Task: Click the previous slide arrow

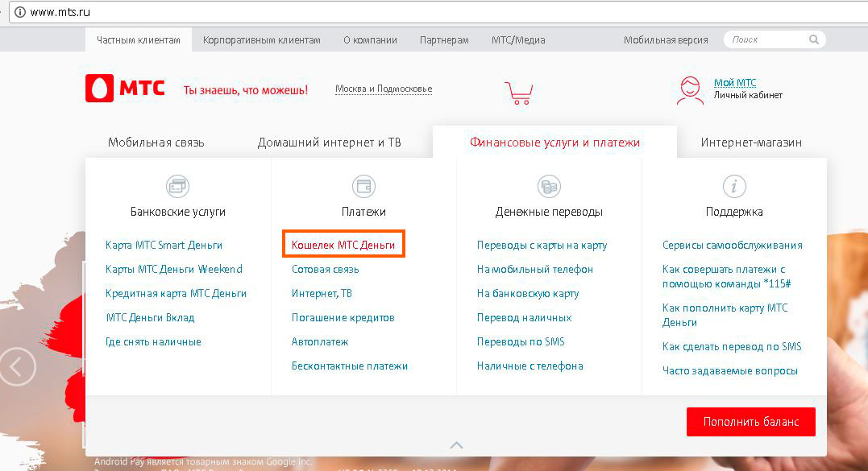Action: [x=18, y=366]
